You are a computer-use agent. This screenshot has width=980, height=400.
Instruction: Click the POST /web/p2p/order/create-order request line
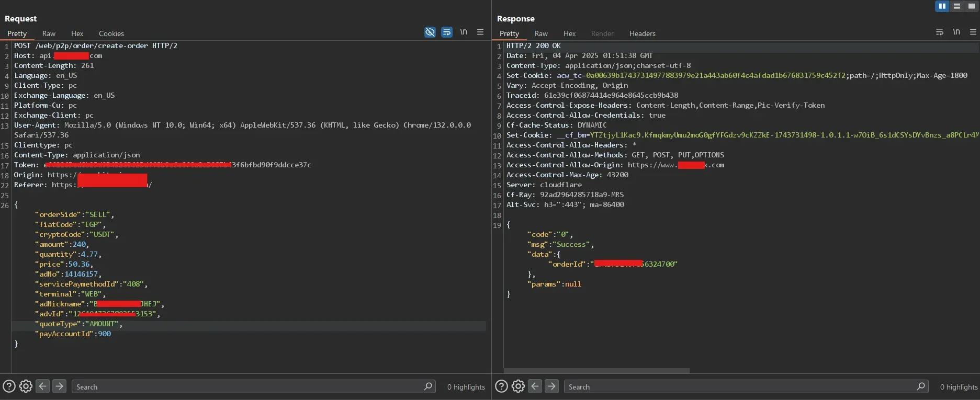(96, 45)
